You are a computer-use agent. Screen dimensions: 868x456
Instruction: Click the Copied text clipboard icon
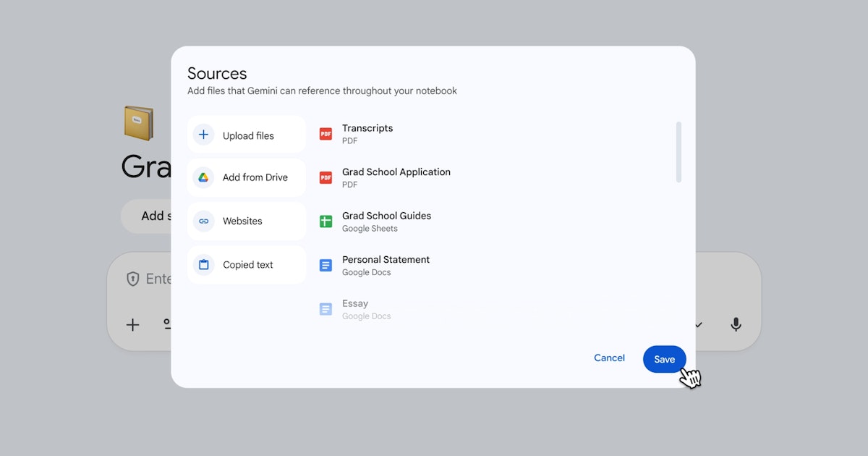pyautogui.click(x=204, y=265)
